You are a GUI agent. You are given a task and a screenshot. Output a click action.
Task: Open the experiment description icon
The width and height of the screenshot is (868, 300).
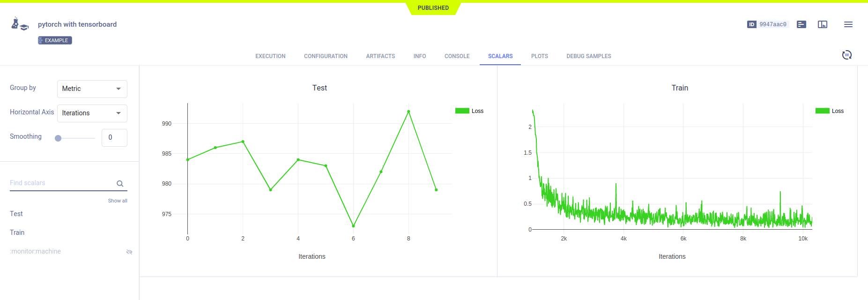pyautogui.click(x=801, y=24)
